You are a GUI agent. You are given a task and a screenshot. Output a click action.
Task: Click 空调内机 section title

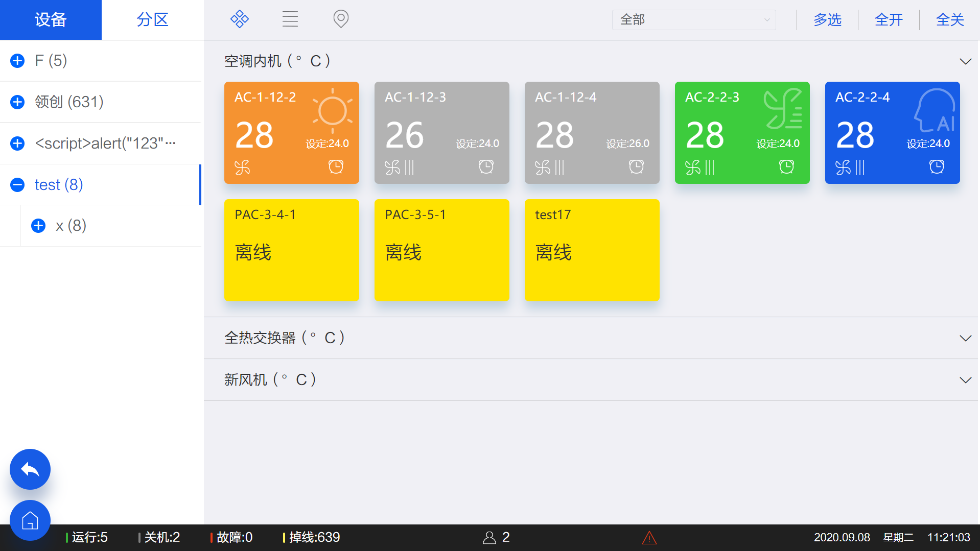(x=277, y=61)
